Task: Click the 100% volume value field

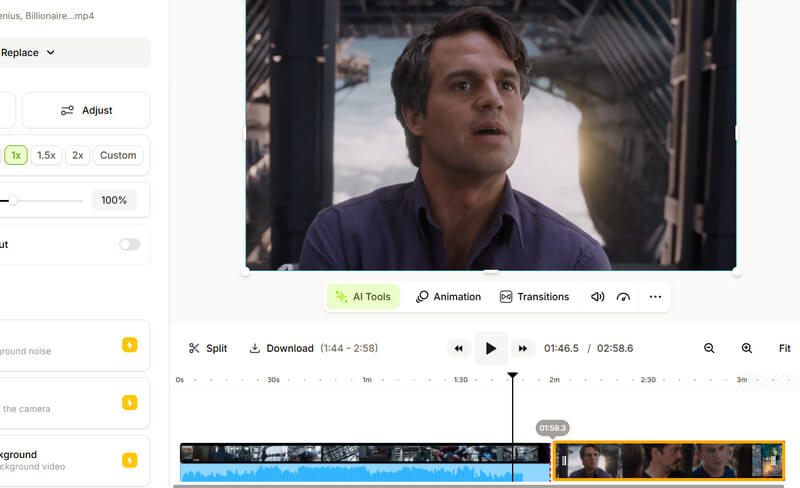Action: tap(114, 200)
